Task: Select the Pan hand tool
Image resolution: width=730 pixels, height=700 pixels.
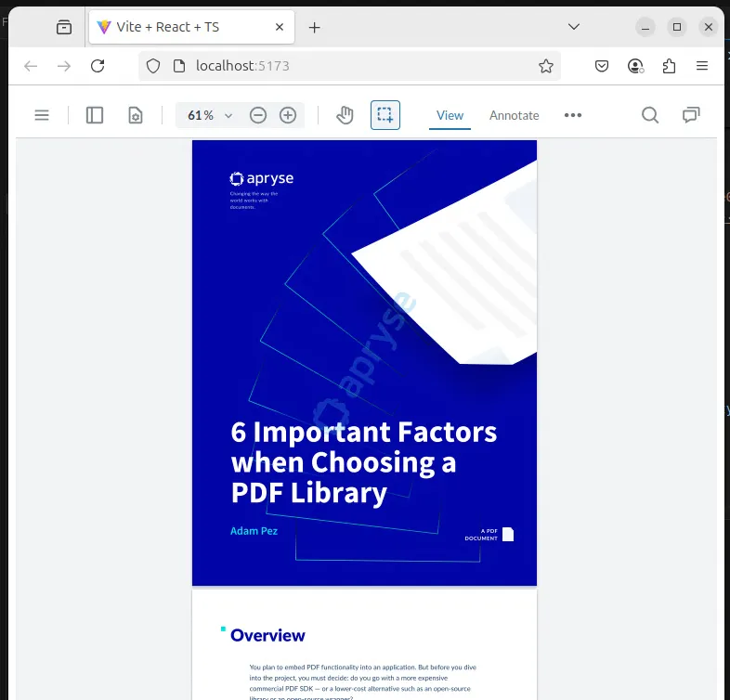Action: click(x=345, y=115)
